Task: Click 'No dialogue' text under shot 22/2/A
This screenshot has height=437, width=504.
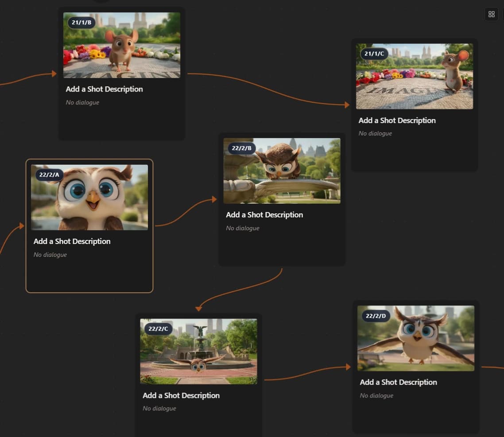Action: [x=50, y=255]
